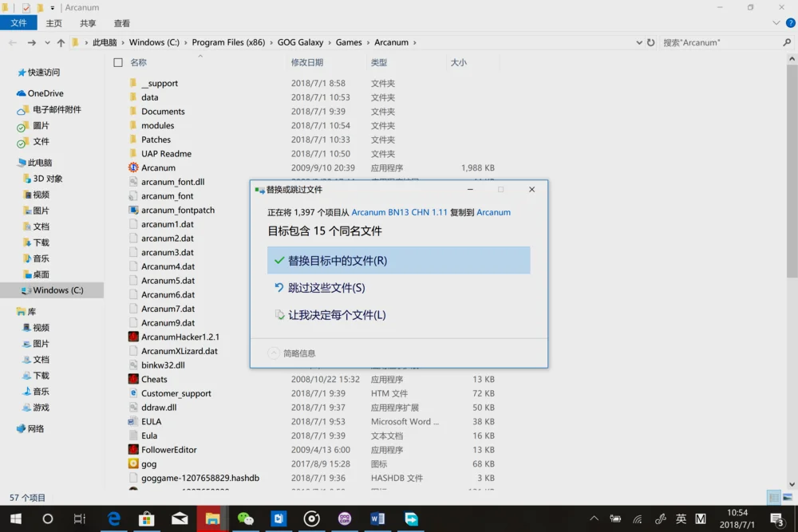The image size is (798, 532).
Task: Open the help question mark icon
Action: pyautogui.click(x=790, y=23)
